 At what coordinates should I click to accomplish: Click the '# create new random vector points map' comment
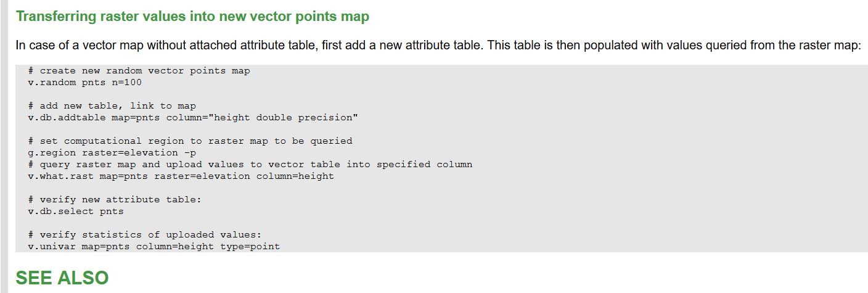pyautogui.click(x=139, y=71)
